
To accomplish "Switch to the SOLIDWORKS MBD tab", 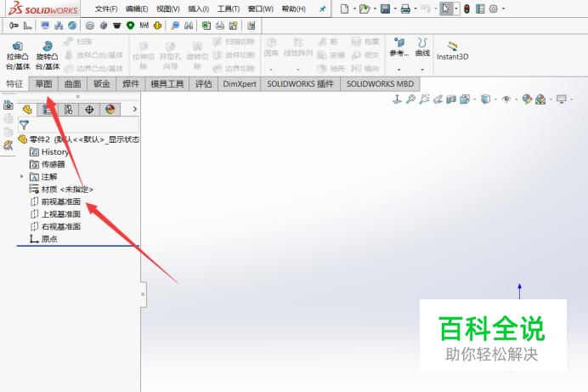I will point(381,83).
